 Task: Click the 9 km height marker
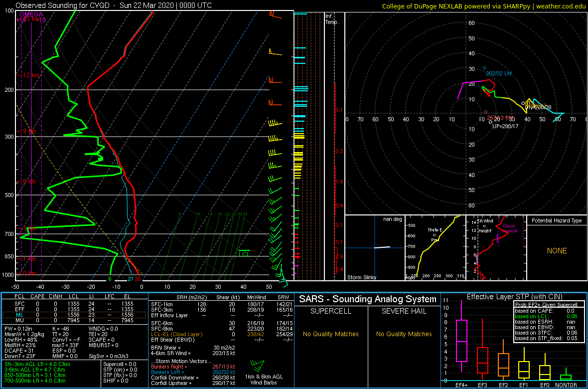tap(29, 131)
